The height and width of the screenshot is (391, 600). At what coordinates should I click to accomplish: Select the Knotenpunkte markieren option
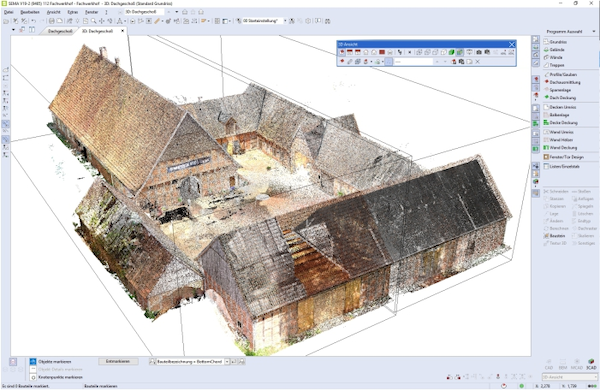coord(56,377)
